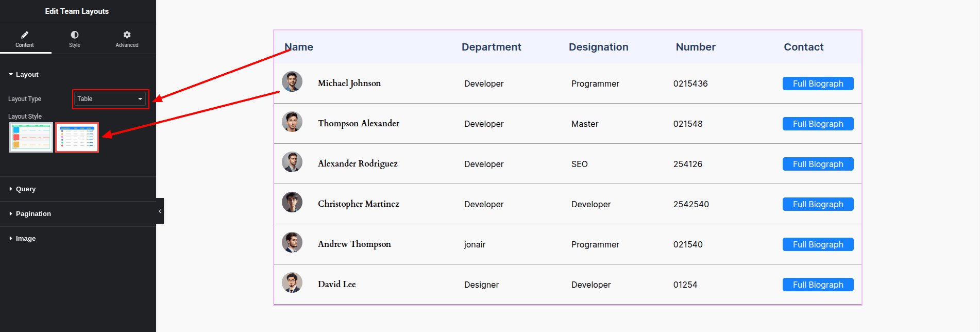Expand the Pagination section
Screen dimensions: 980x332
tap(33, 214)
